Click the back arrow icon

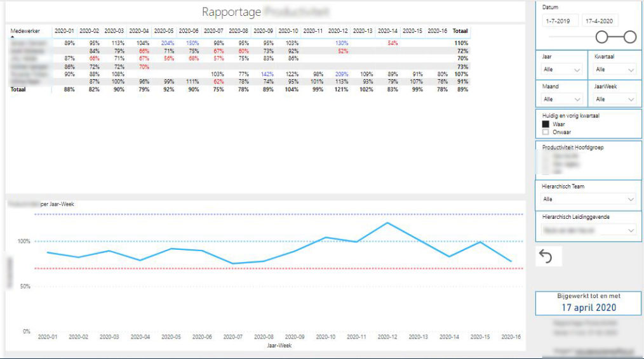(x=545, y=256)
